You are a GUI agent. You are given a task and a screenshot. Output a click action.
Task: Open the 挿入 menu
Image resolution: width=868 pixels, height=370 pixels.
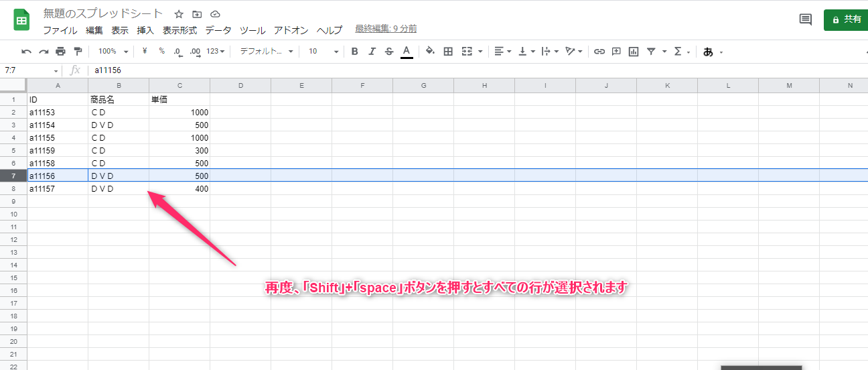[x=145, y=30]
